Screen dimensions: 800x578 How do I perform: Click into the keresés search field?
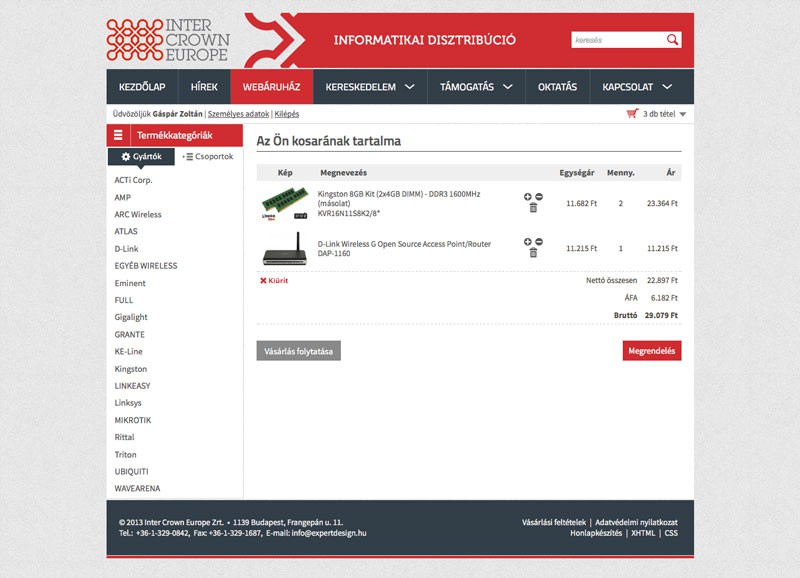pyautogui.click(x=617, y=40)
